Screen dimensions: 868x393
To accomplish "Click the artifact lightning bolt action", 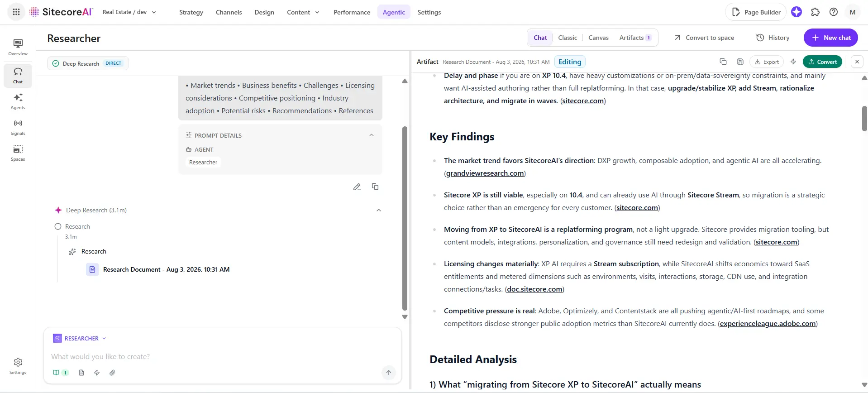I will pos(793,62).
